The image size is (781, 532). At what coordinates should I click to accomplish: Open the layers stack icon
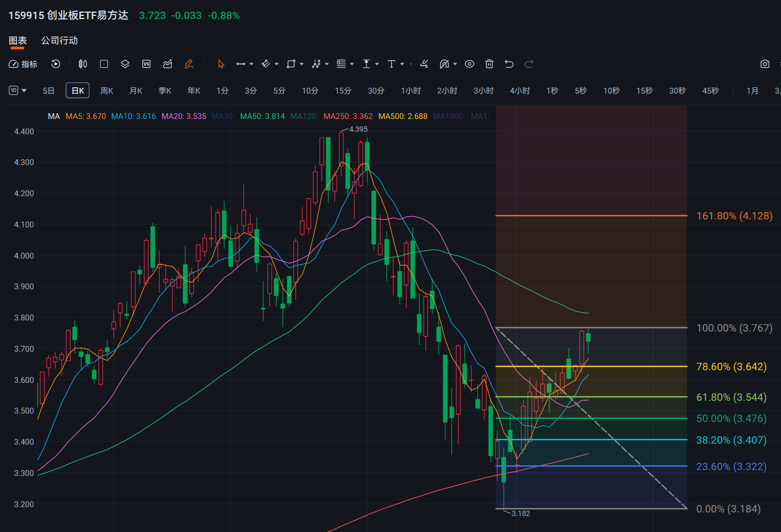click(x=125, y=64)
